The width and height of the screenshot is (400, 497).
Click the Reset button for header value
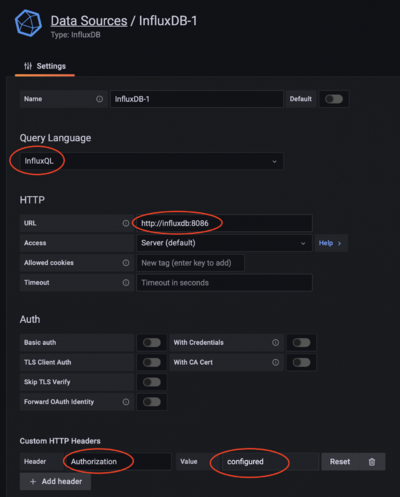point(340,462)
